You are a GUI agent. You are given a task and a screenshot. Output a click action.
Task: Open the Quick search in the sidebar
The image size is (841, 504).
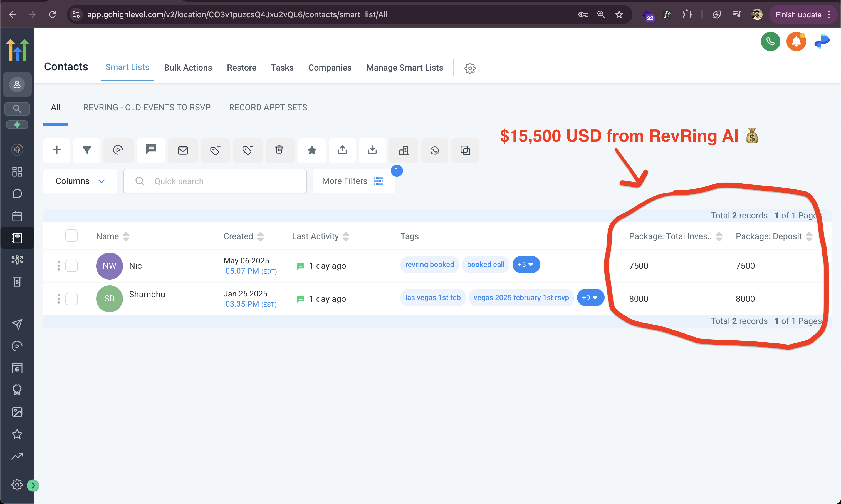pyautogui.click(x=17, y=109)
